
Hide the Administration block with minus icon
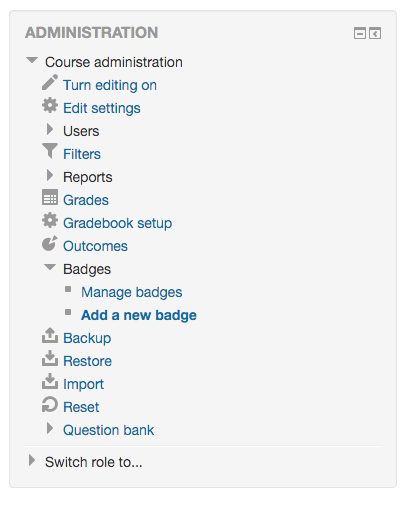pos(360,33)
